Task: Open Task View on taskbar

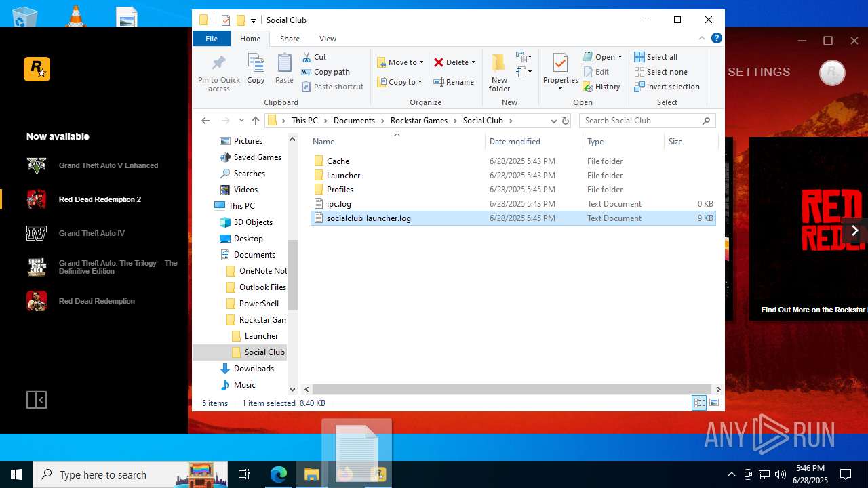Action: click(x=244, y=474)
